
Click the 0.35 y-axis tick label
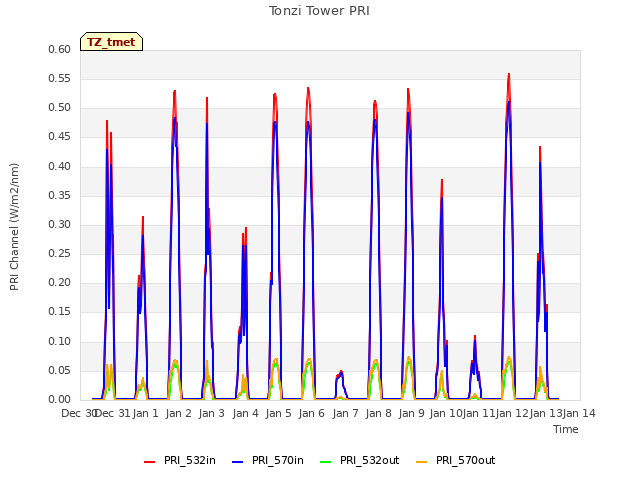pos(60,196)
